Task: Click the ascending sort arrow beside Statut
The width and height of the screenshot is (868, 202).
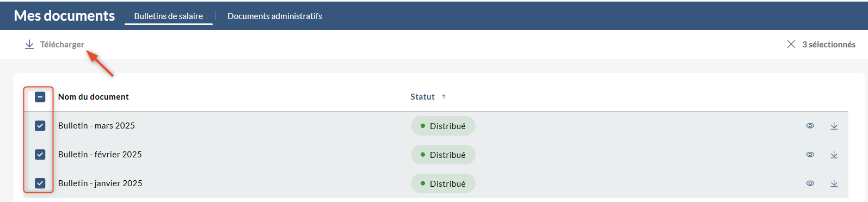Action: (x=444, y=97)
